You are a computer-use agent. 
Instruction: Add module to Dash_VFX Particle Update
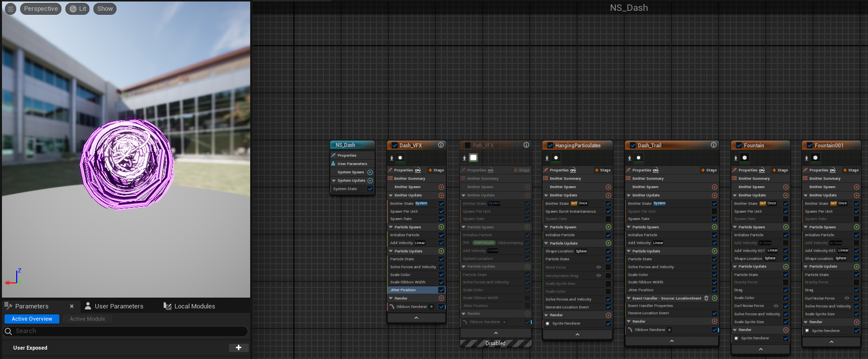click(441, 251)
